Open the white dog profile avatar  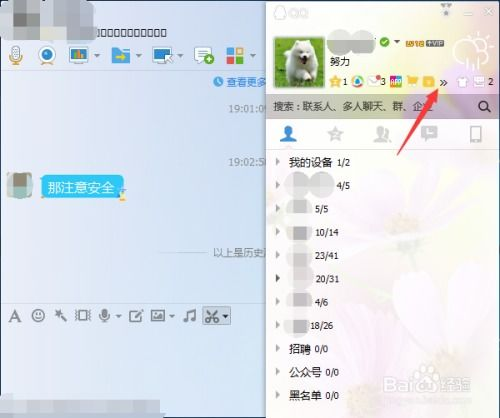(x=299, y=62)
